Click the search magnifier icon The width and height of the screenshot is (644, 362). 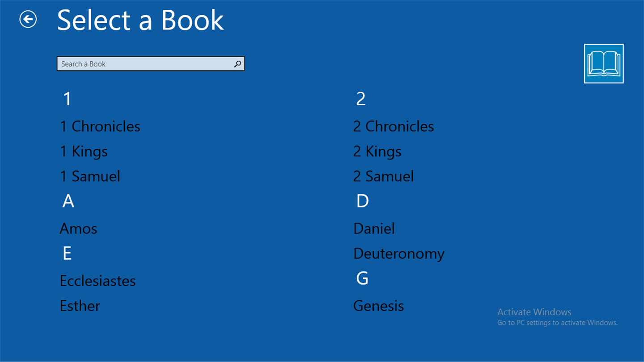coord(237,64)
